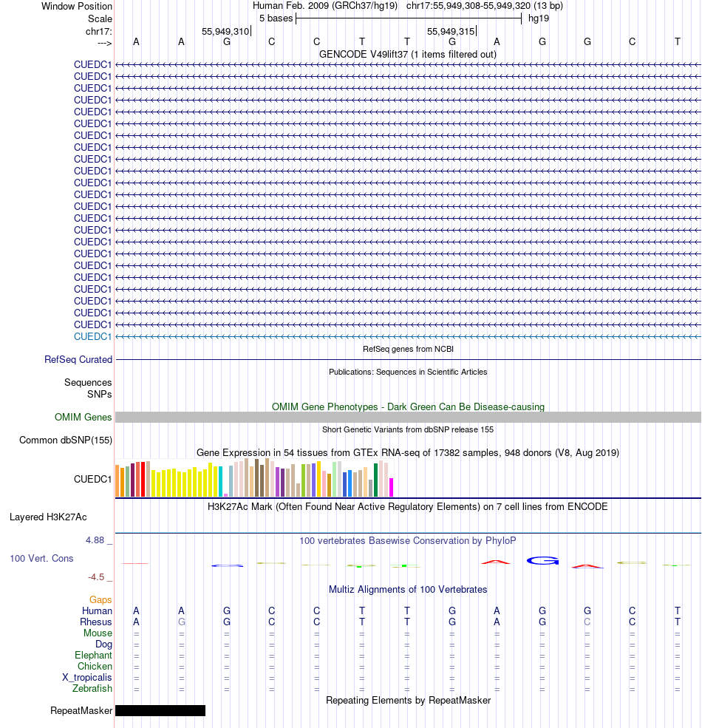This screenshot has height=728, width=702.
Task: Open the GTEx Gene Expression in 54 tissues title
Action: (408, 452)
